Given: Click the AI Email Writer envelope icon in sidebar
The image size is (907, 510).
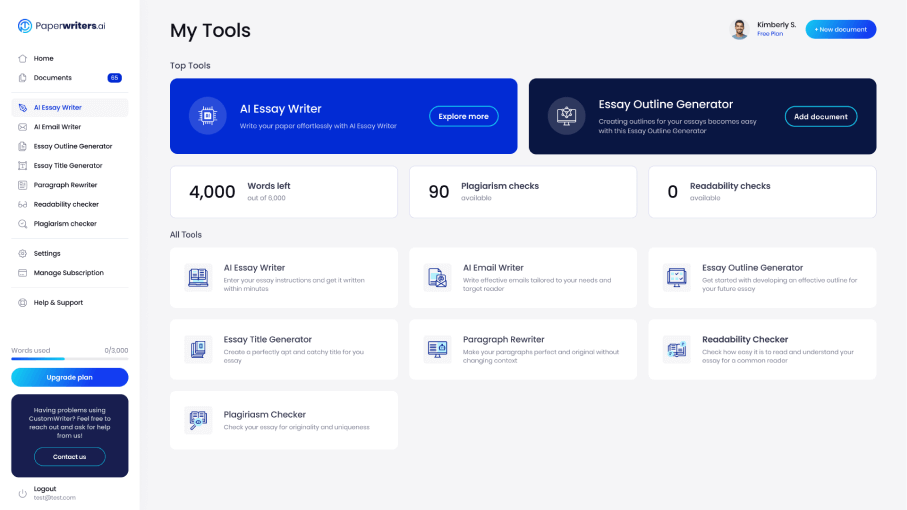Looking at the screenshot, I should [23, 127].
